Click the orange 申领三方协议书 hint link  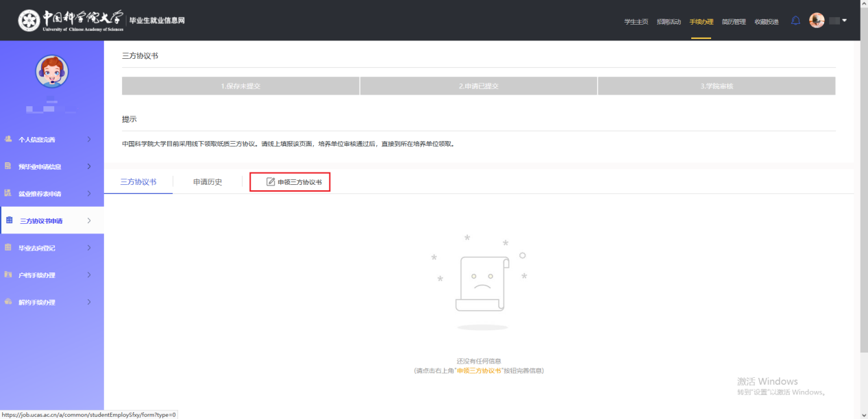pyautogui.click(x=478, y=370)
